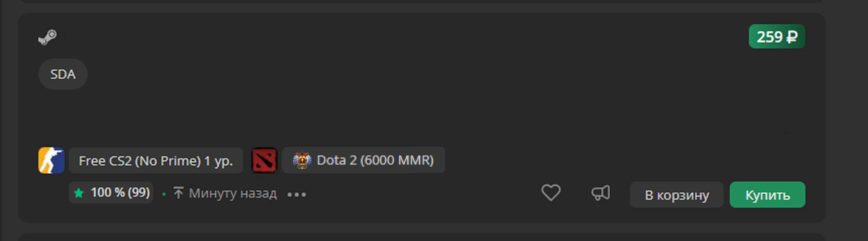Click the megaphone report icon

[601, 193]
